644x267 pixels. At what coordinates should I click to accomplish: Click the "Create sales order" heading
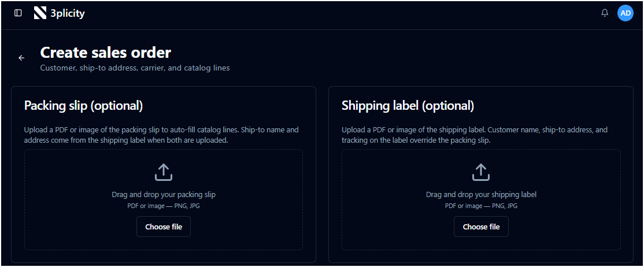click(x=106, y=53)
